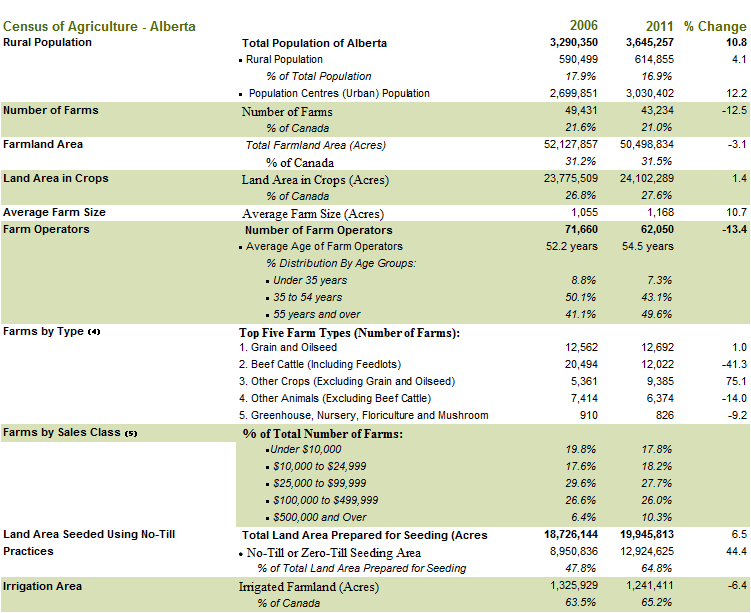Select farmland value 50,498,834

[x=647, y=144]
